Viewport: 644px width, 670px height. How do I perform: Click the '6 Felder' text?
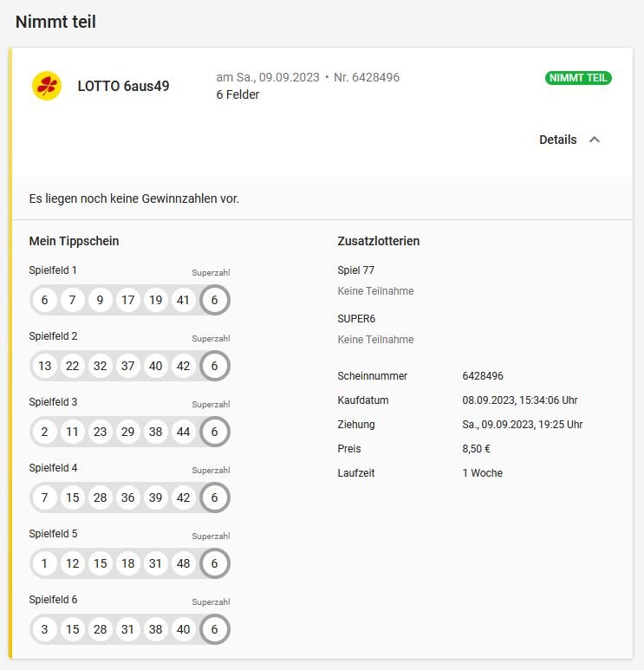pyautogui.click(x=237, y=94)
